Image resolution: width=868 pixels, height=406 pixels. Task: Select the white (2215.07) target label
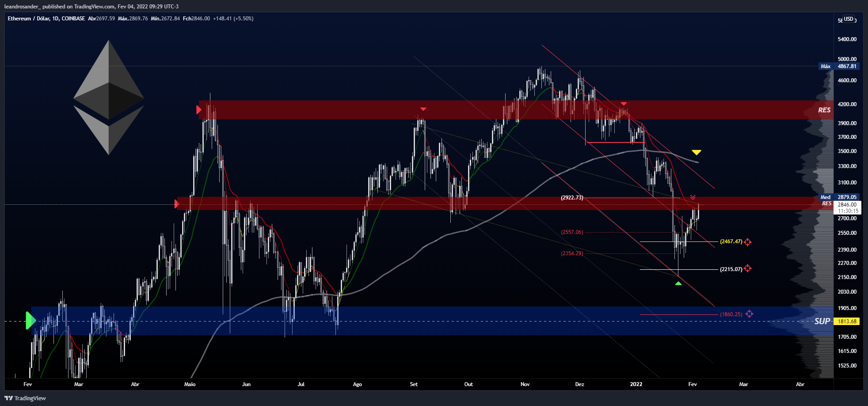[x=731, y=269]
